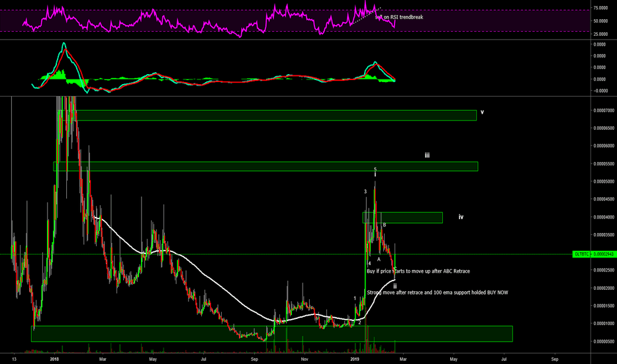
Task: Click the 'sell on RSI trendbreak' annotation
Action: pos(399,17)
